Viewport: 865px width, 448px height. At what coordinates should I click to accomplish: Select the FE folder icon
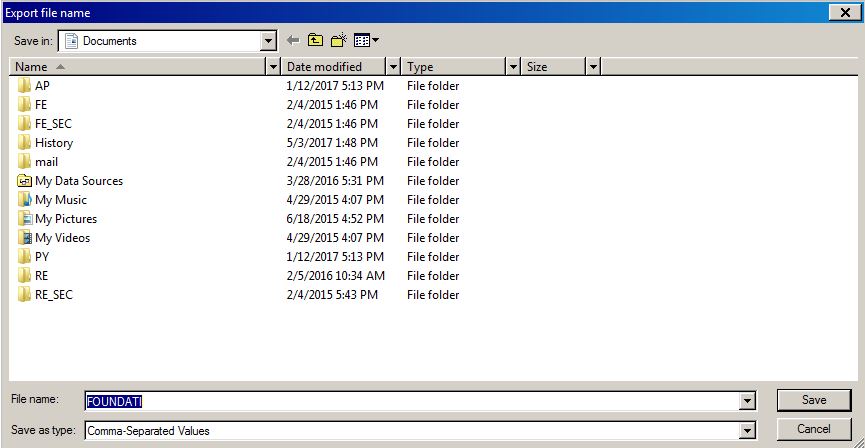tap(24, 104)
